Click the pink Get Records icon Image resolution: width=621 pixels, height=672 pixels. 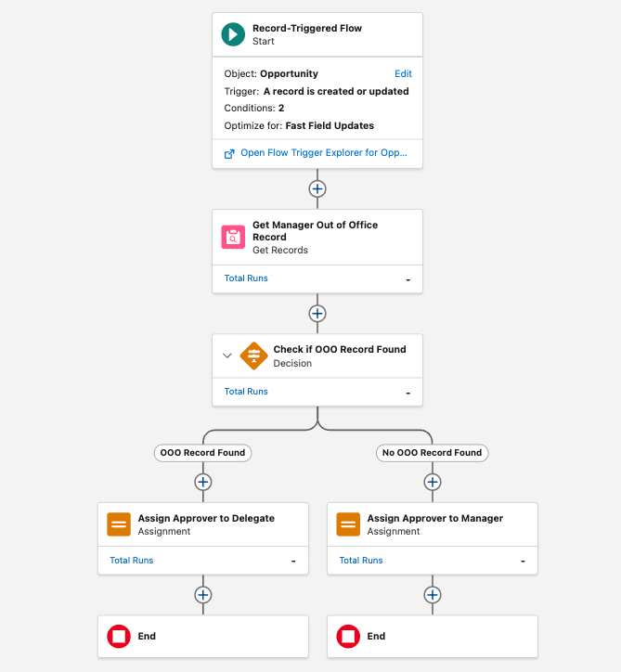coord(233,237)
